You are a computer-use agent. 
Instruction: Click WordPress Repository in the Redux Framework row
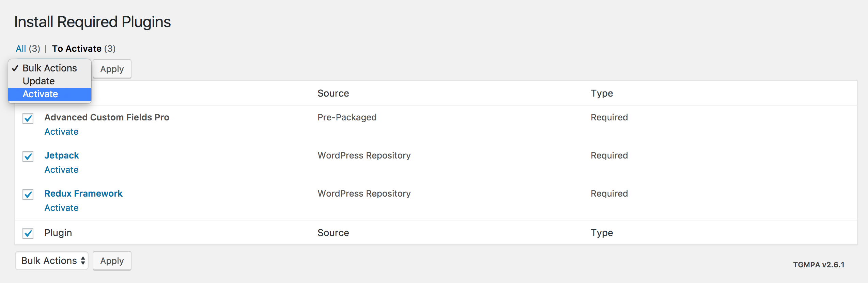364,194
